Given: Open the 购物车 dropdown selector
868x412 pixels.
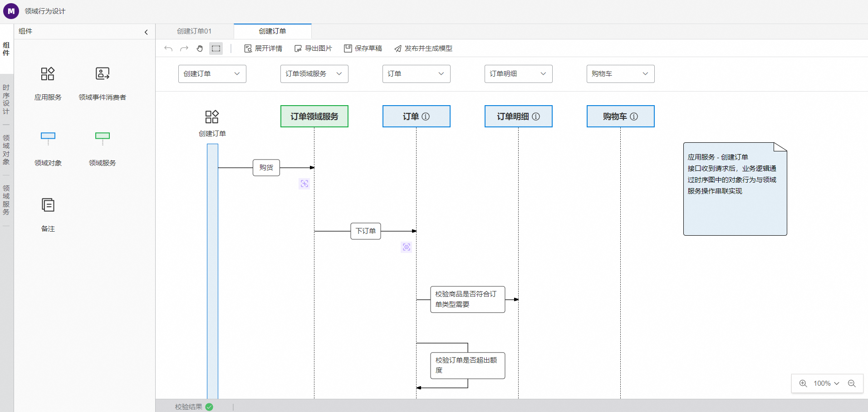Looking at the screenshot, I should click(x=621, y=74).
